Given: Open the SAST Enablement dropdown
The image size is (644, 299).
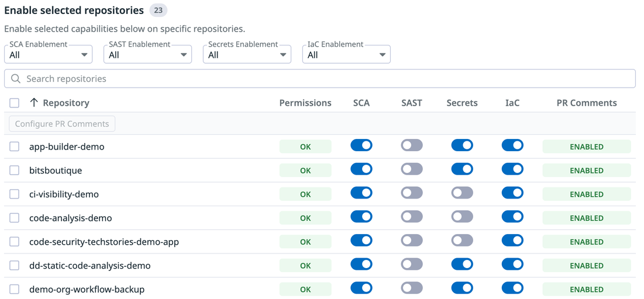Looking at the screenshot, I should (148, 54).
